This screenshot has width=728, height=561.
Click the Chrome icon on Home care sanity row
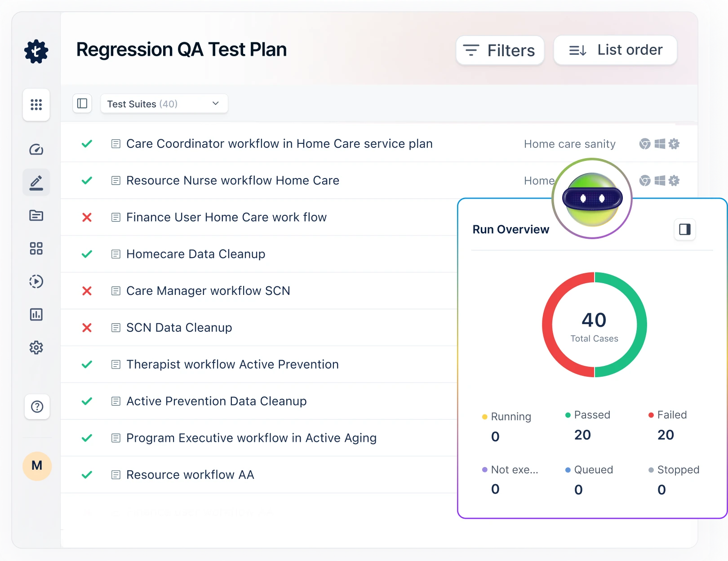645,143
